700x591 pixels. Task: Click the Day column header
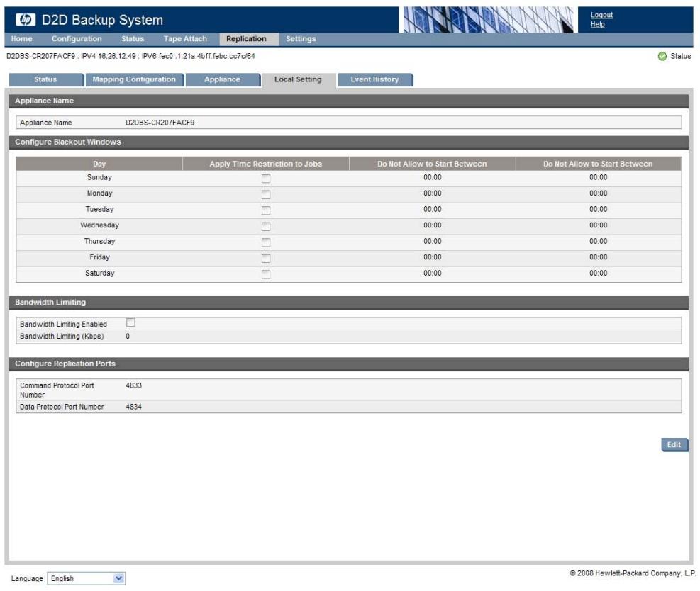(x=99, y=164)
